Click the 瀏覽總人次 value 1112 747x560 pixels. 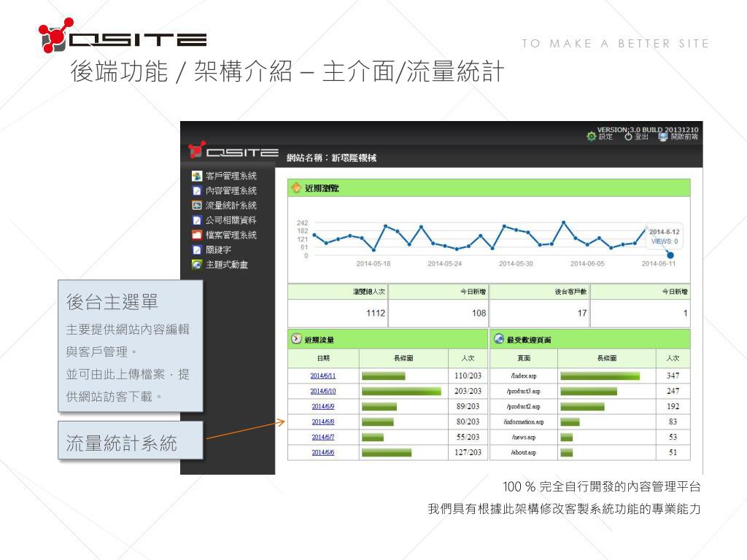[376, 313]
